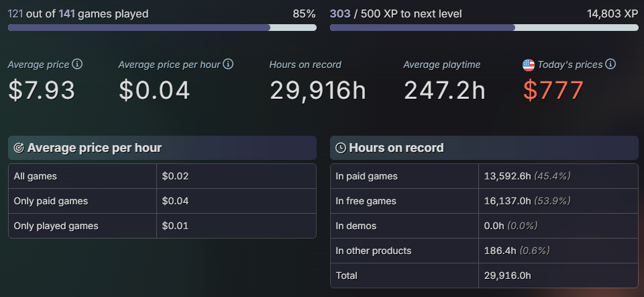This screenshot has height=297, width=644.
Task: Click the 29,916.0h total hours value
Action: point(508,275)
